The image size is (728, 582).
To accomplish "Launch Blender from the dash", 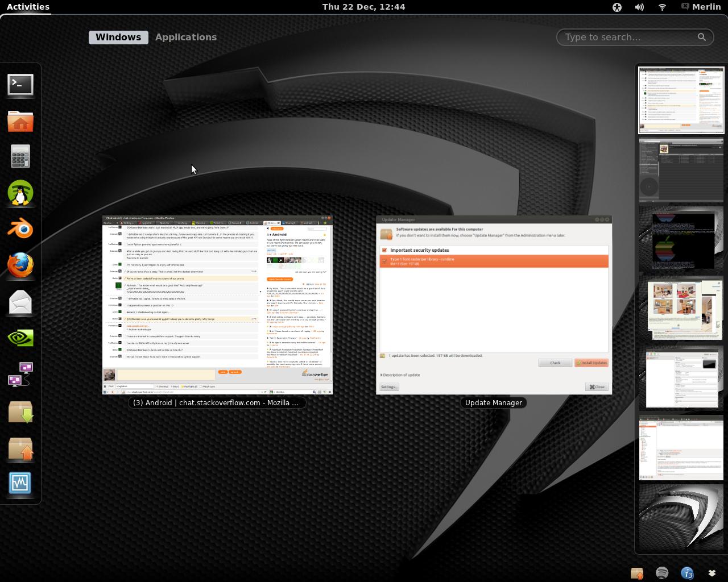I will pos(20,229).
